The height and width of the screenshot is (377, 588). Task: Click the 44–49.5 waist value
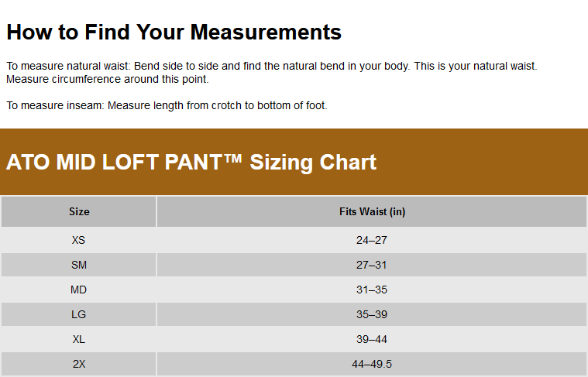pyautogui.click(x=372, y=364)
